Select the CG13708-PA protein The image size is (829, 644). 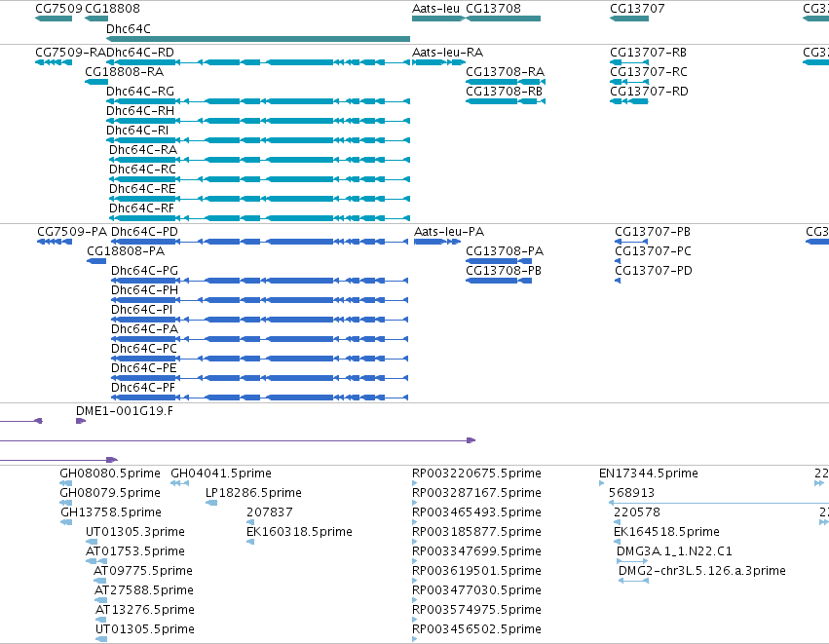click(499, 261)
